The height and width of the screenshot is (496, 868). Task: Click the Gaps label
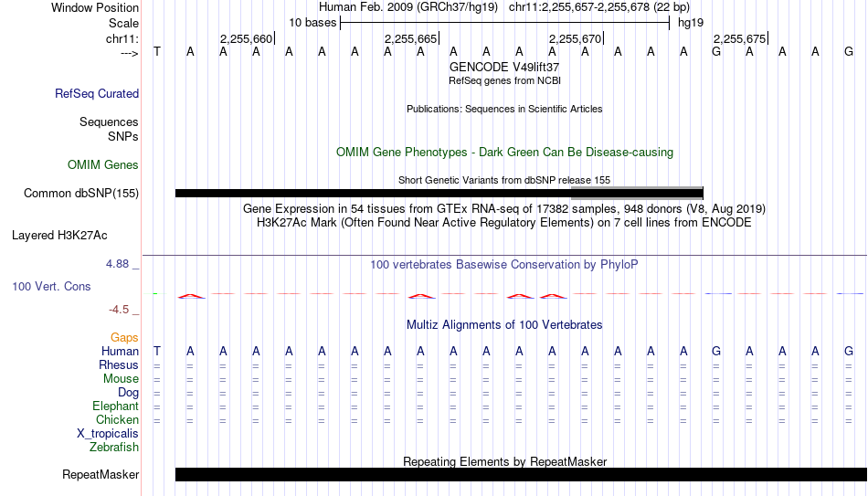pyautogui.click(x=124, y=338)
